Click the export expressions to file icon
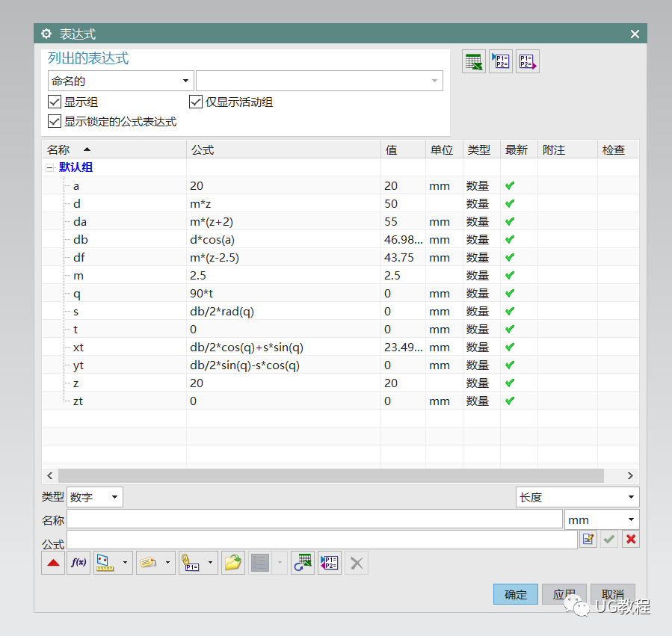Viewport: 672px width, 636px height. 526,61
